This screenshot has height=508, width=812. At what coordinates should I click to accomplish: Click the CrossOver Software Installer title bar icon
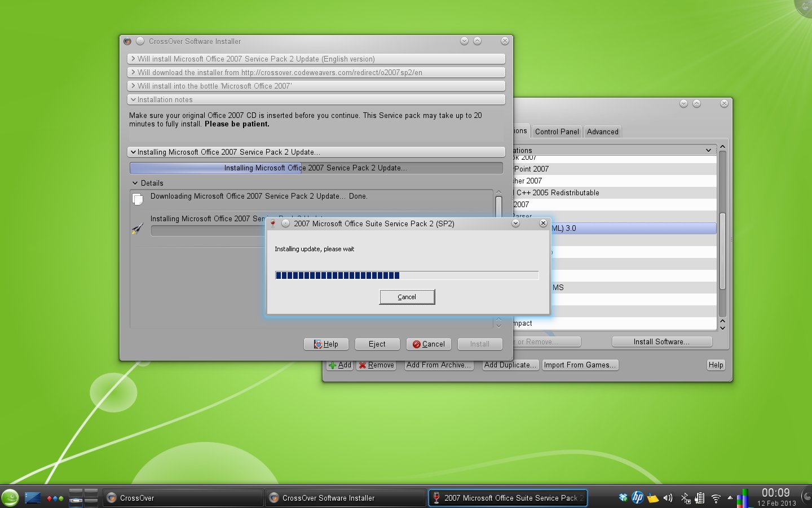click(x=127, y=41)
